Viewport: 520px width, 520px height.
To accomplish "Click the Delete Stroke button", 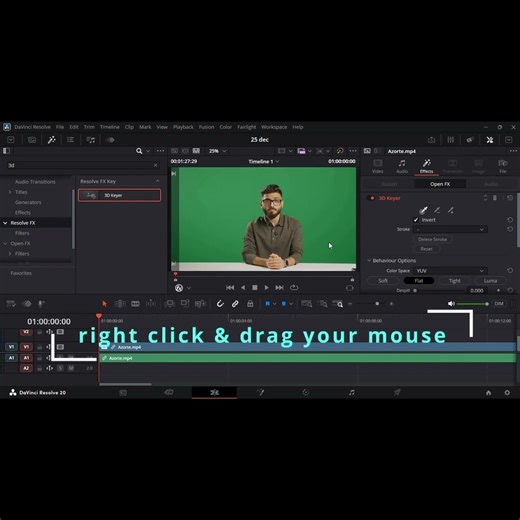I will [432, 239].
